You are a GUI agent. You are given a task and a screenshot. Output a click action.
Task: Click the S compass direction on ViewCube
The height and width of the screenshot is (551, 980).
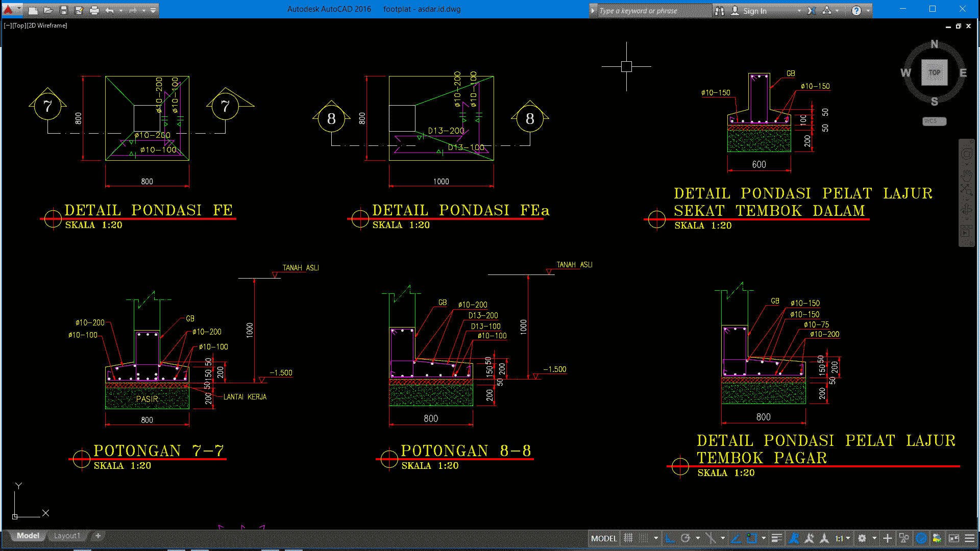[935, 101]
